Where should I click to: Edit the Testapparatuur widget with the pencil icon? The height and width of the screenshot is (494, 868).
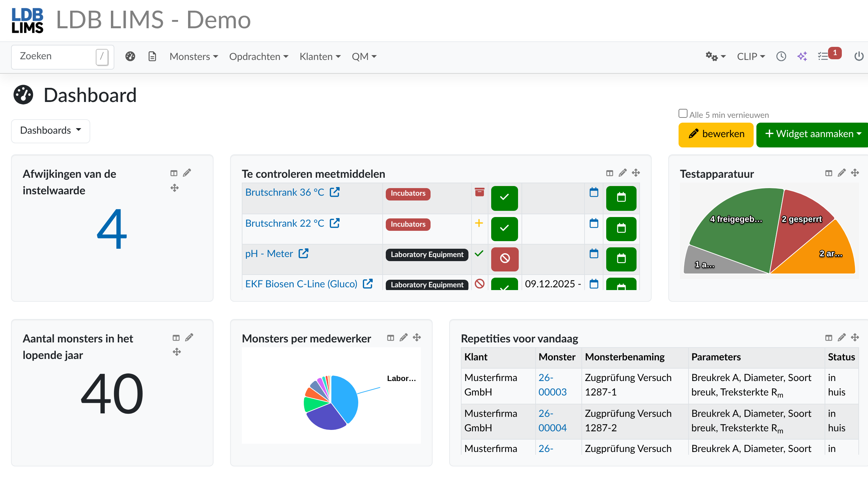(x=842, y=173)
